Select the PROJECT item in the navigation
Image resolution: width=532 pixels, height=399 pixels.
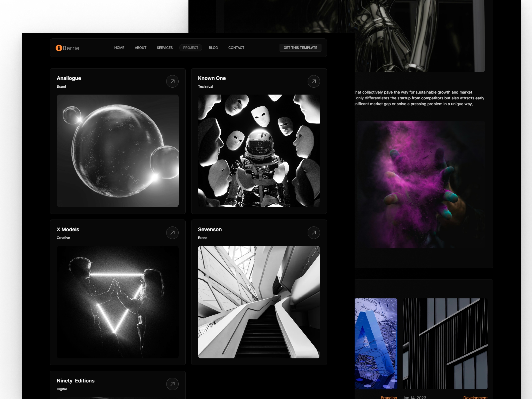(191, 48)
